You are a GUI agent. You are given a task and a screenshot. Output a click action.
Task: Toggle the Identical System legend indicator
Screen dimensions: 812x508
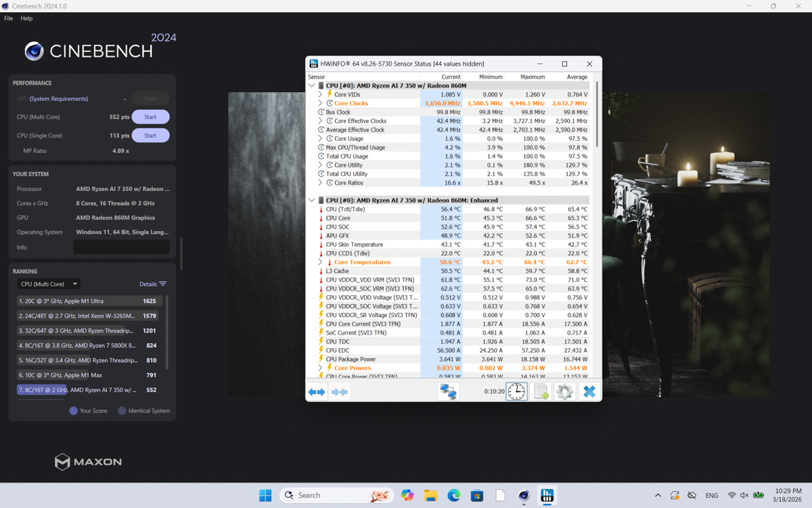click(122, 410)
